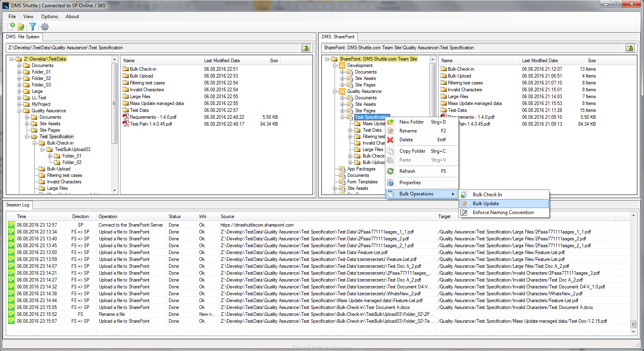This screenshot has height=351, width=644.
Task: Click Development site icon in SharePoint tree
Action: coord(342,65)
